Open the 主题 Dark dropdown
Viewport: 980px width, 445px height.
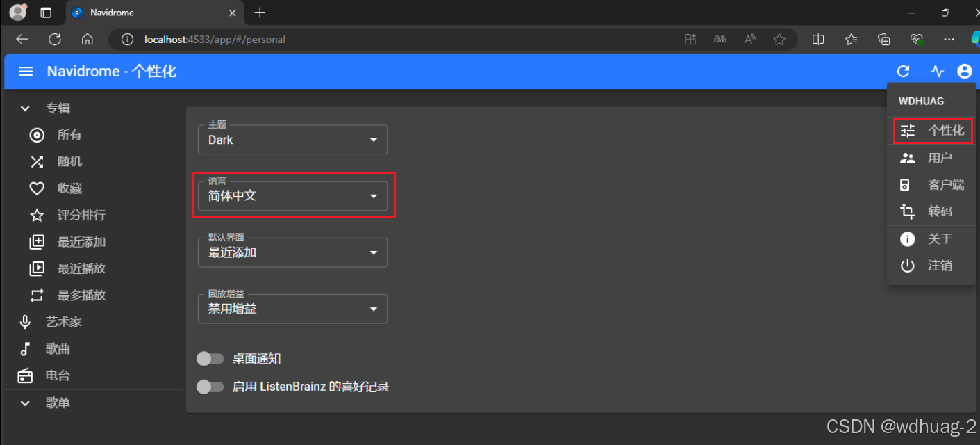pyautogui.click(x=292, y=140)
